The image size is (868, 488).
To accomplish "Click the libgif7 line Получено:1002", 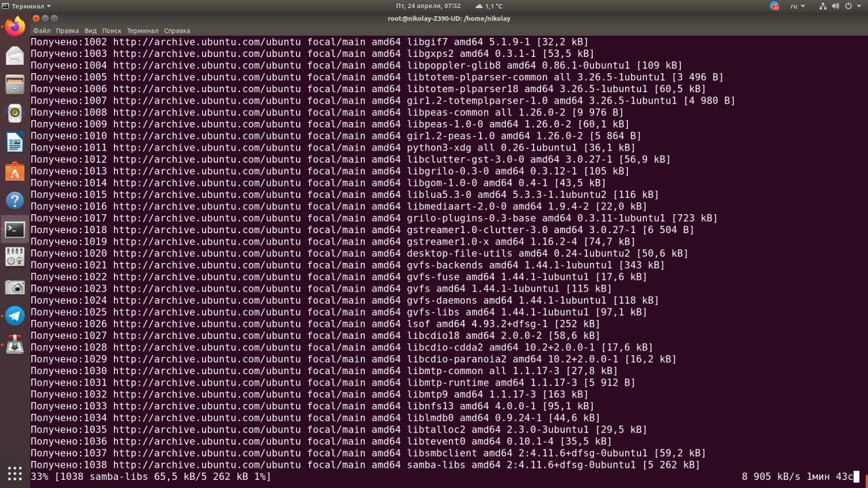I will pyautogui.click(x=310, y=42).
